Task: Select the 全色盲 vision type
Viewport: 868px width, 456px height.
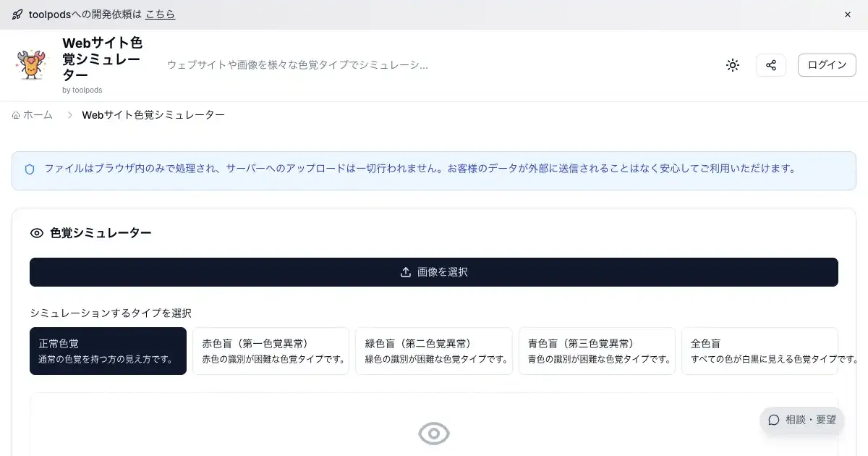Action: pyautogui.click(x=759, y=351)
